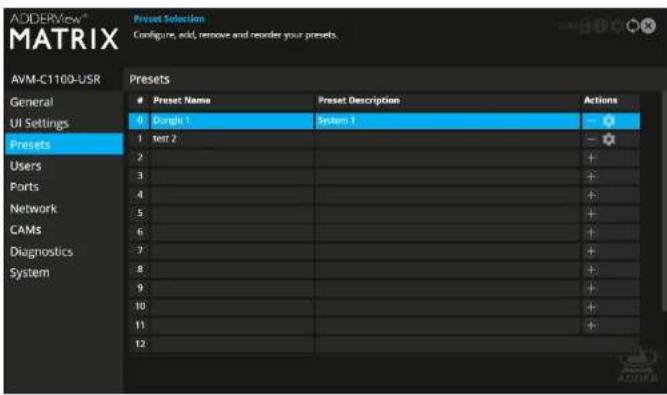Add a preset in row 3 using plus icon
The image size is (667, 395).
pos(591,176)
